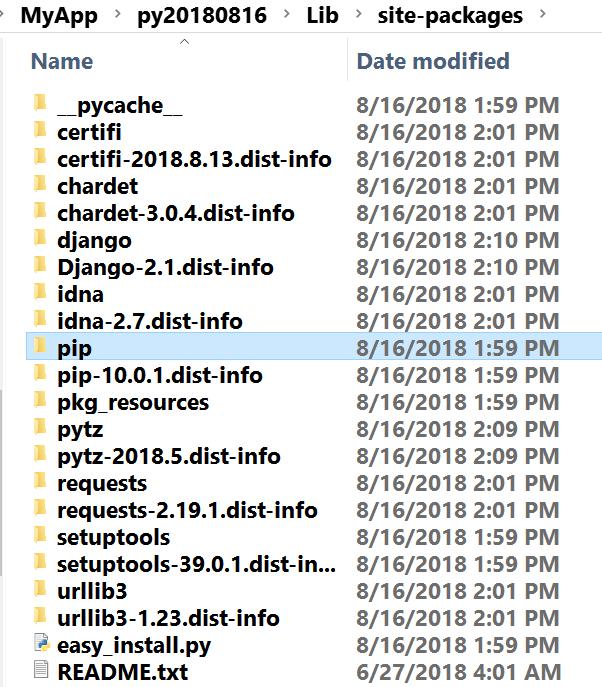
Task: Click the README.txt text file icon
Action: [x=41, y=670]
